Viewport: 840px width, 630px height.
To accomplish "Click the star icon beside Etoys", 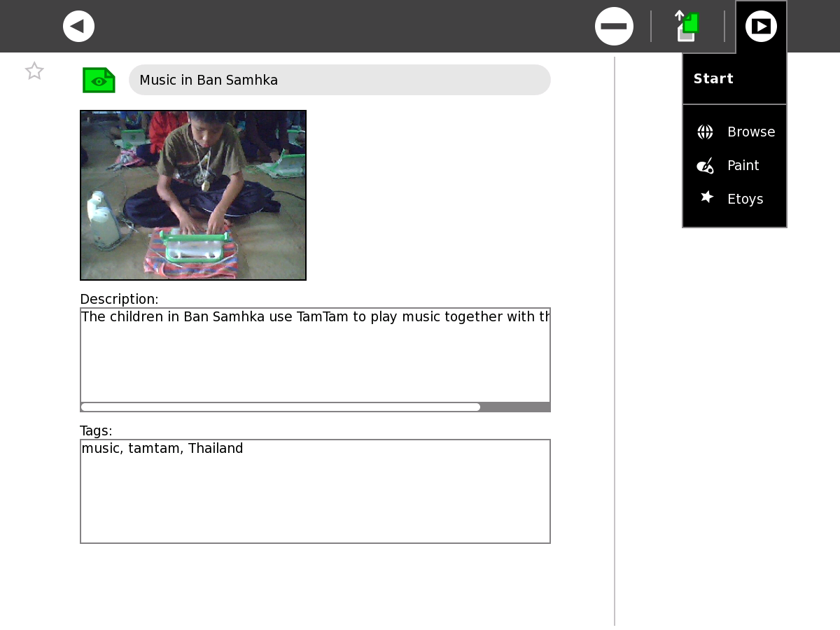I will coord(706,198).
